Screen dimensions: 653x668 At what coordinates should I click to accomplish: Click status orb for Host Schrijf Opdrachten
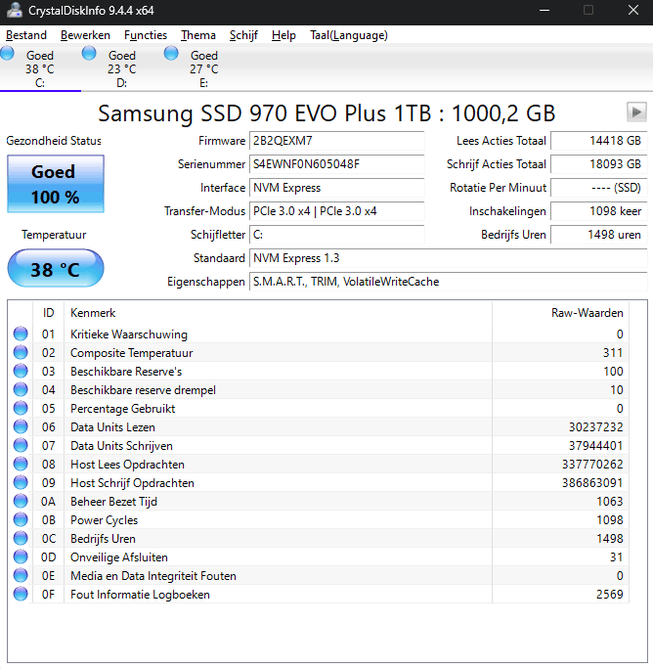click(x=20, y=482)
